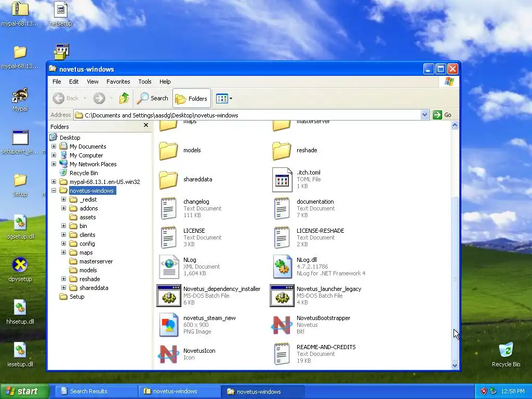Viewport: 532px width, 399px height.
Task: Click the Go button
Action: (442, 115)
